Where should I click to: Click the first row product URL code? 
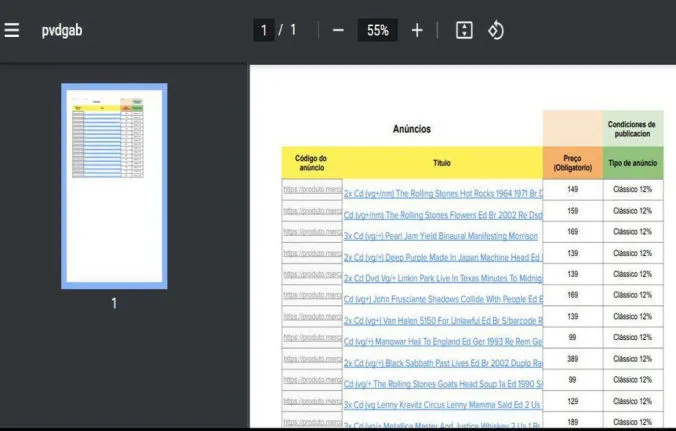[x=312, y=191]
